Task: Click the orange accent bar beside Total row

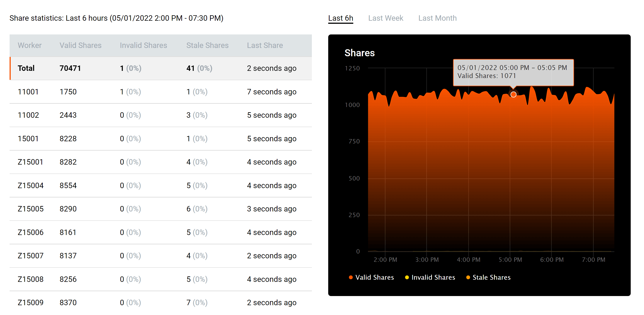Action: pos(10,68)
